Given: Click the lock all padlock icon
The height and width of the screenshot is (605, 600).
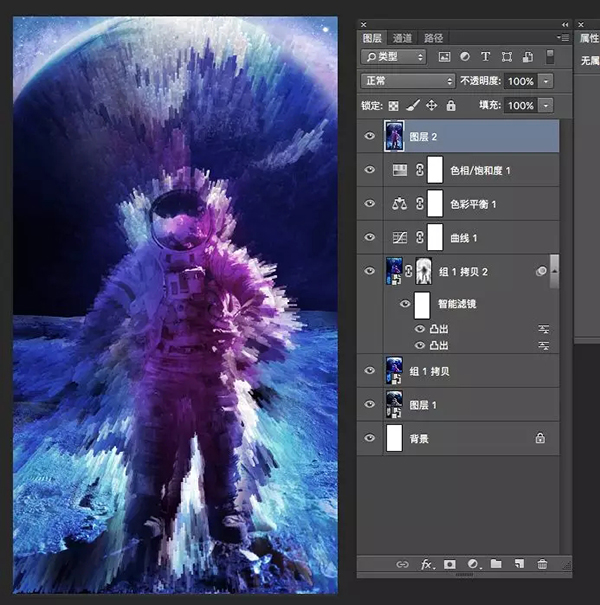Looking at the screenshot, I should [451, 105].
